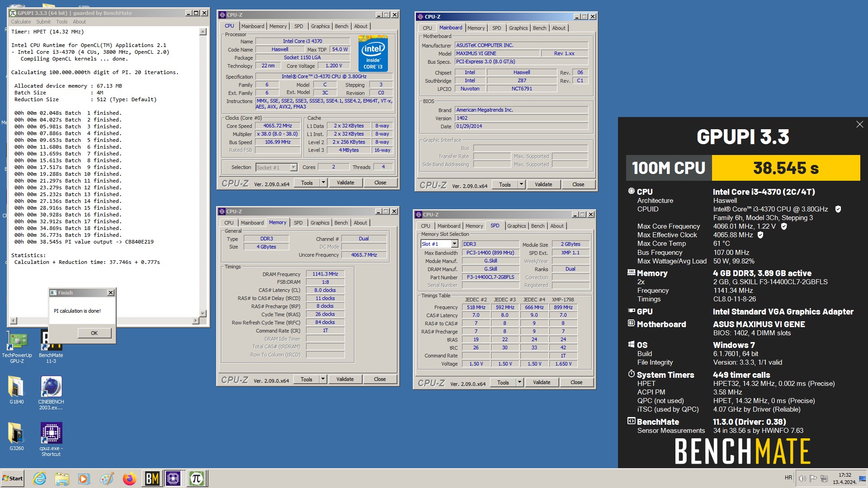Expand Tools dropdown arrow in CPU window
Screen dimensions: 868x488
(323, 183)
